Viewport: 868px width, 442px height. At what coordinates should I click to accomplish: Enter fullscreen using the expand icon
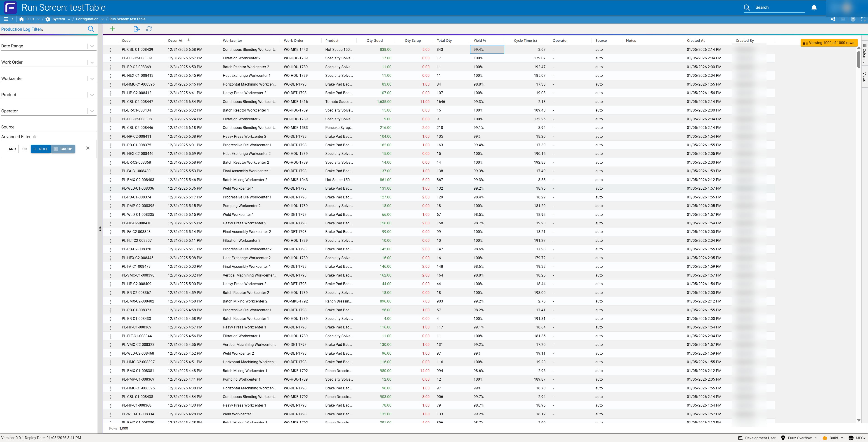pyautogui.click(x=863, y=19)
